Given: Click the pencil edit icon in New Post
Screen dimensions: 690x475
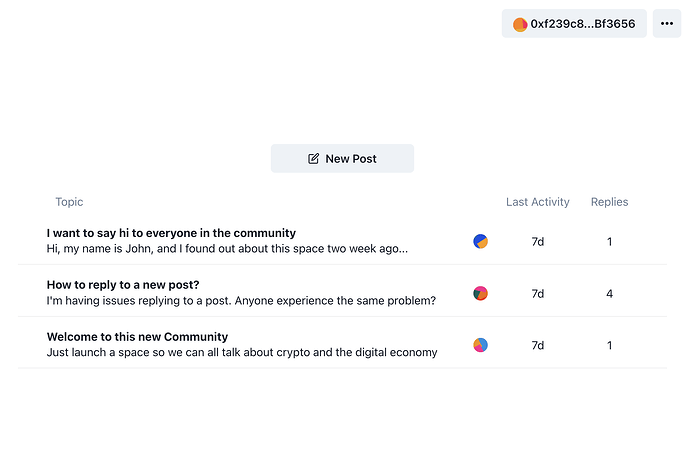Looking at the screenshot, I should point(313,159).
